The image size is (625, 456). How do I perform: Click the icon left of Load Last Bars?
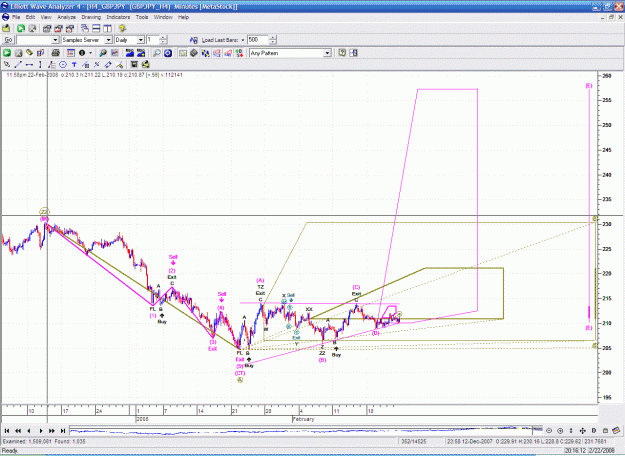click(194, 40)
